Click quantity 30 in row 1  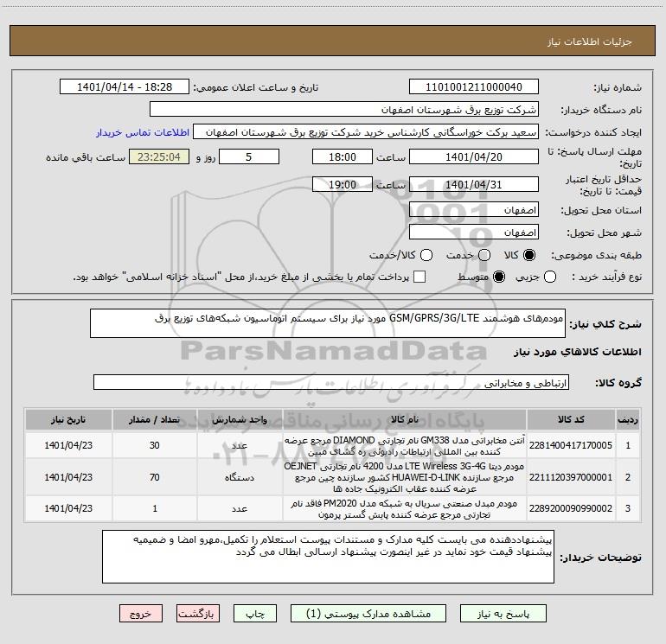[155, 445]
